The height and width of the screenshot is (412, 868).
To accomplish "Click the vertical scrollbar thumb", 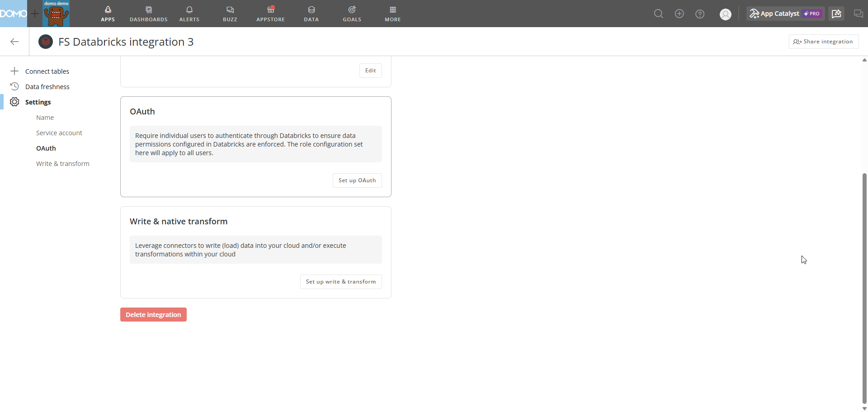I will 864,289.
